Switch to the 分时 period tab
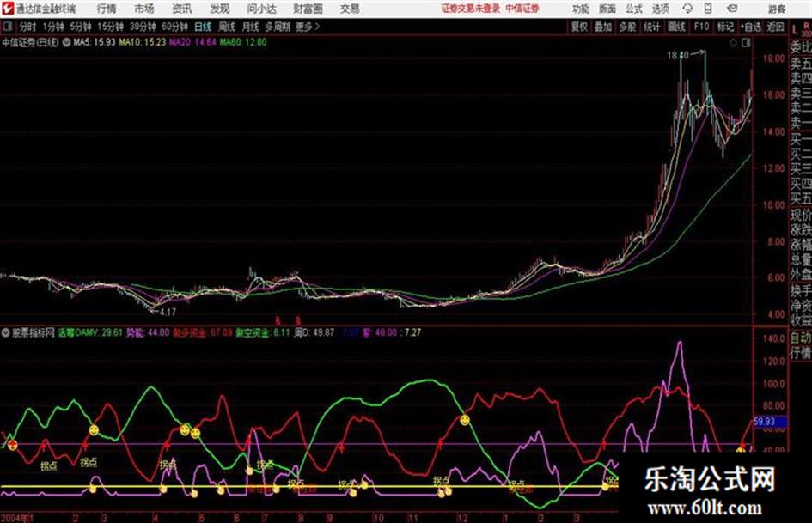 pos(28,27)
